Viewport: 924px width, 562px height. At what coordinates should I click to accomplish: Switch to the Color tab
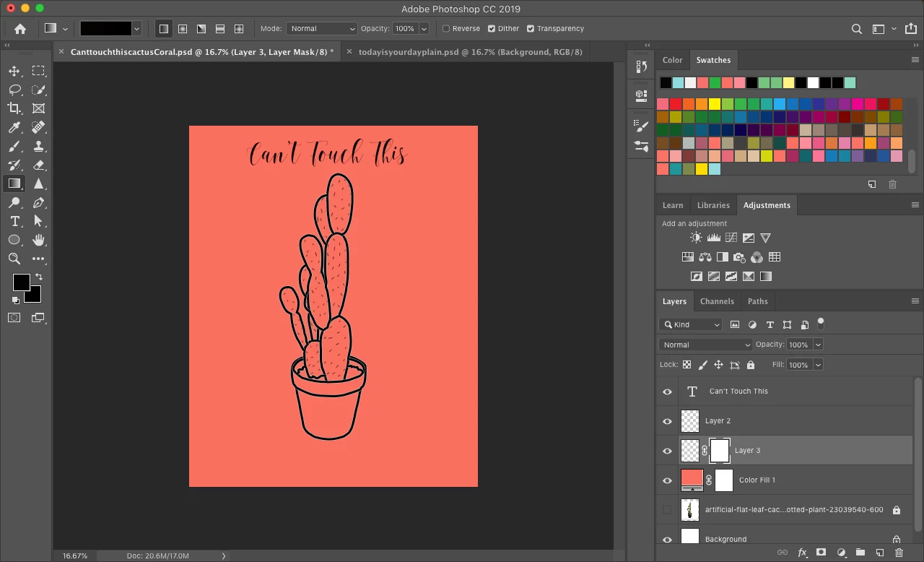coord(673,60)
